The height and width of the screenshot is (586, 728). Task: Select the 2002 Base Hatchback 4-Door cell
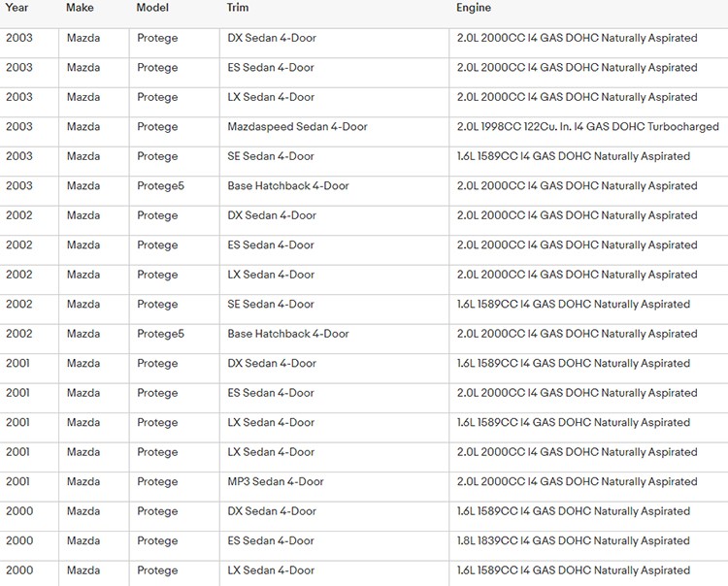coord(288,334)
